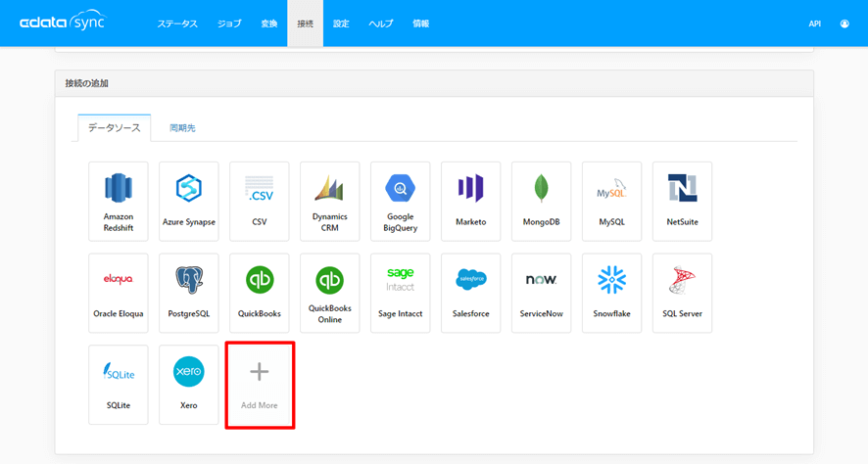Pick the MySQL connector
The height and width of the screenshot is (464, 868).
pos(611,202)
